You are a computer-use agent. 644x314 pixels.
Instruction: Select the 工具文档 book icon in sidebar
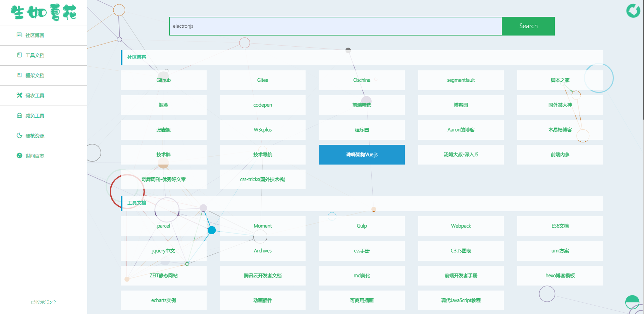pos(19,55)
